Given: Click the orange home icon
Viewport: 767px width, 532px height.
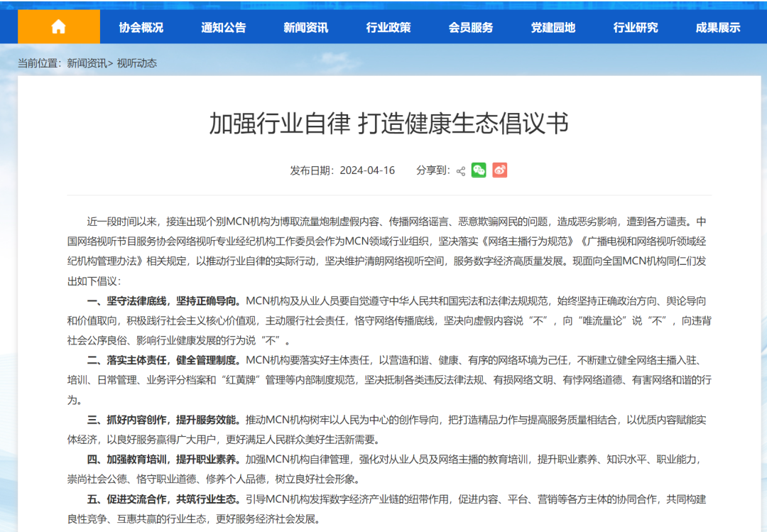Looking at the screenshot, I should pos(59,25).
